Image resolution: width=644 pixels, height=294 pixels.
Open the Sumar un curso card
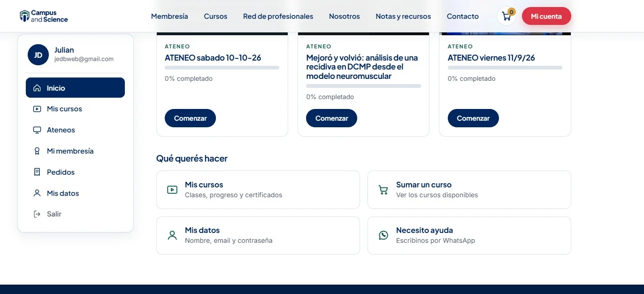469,190
